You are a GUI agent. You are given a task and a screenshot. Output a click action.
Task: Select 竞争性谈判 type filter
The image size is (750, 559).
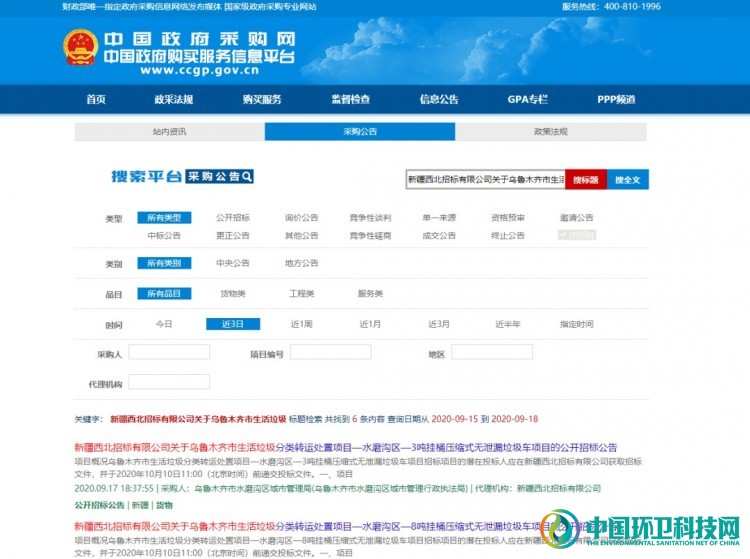pos(370,218)
